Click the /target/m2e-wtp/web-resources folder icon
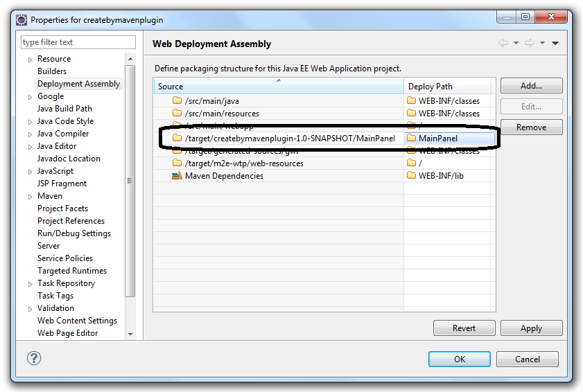583x392 pixels. [x=177, y=163]
